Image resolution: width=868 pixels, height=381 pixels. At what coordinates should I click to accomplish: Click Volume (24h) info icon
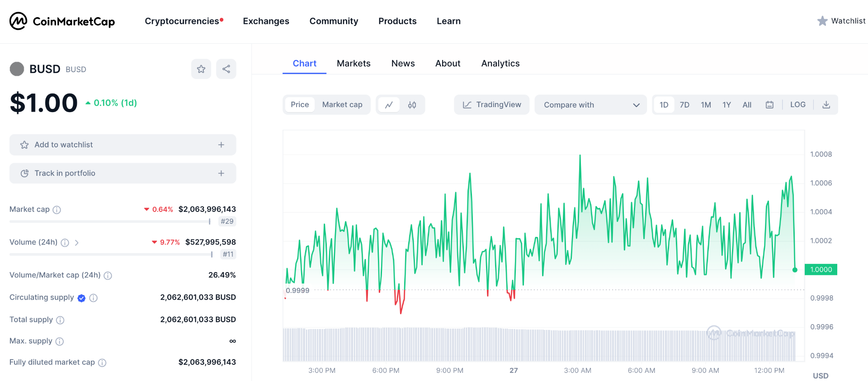pos(65,243)
